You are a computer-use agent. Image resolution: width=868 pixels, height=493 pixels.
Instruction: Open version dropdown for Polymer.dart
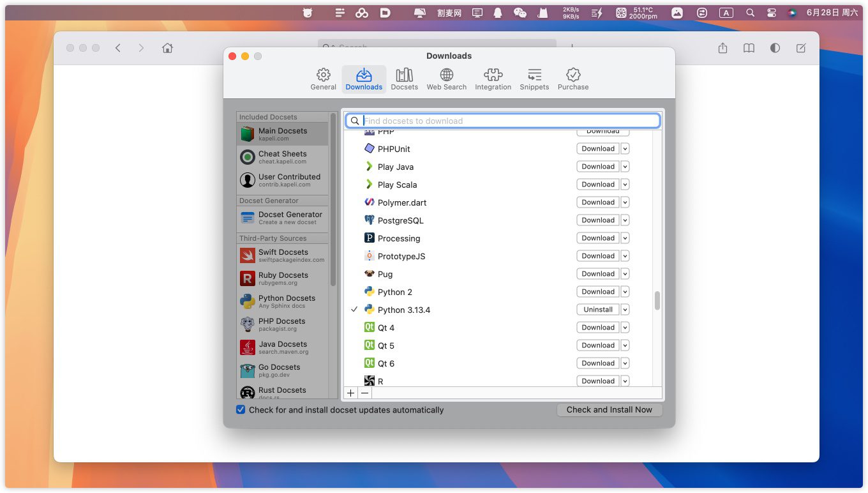coord(625,202)
